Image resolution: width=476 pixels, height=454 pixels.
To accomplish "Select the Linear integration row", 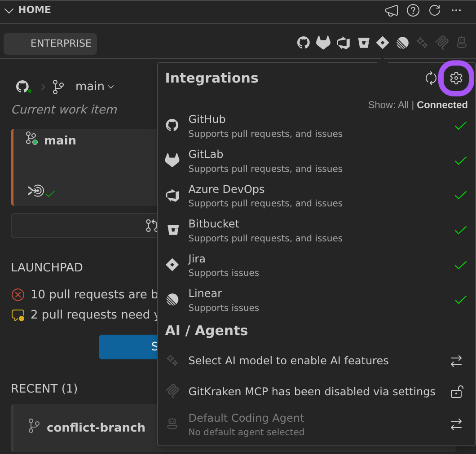I will click(x=316, y=300).
